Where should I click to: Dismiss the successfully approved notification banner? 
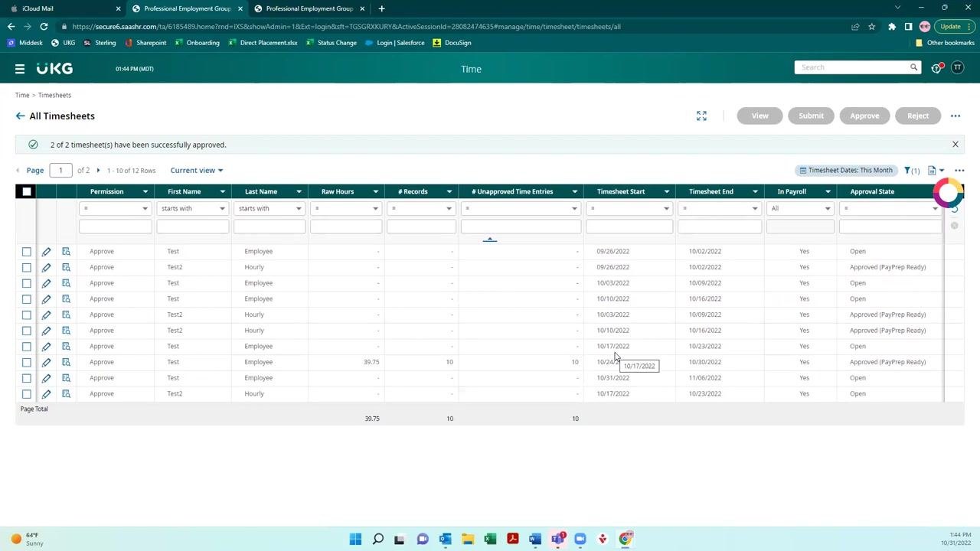(955, 145)
